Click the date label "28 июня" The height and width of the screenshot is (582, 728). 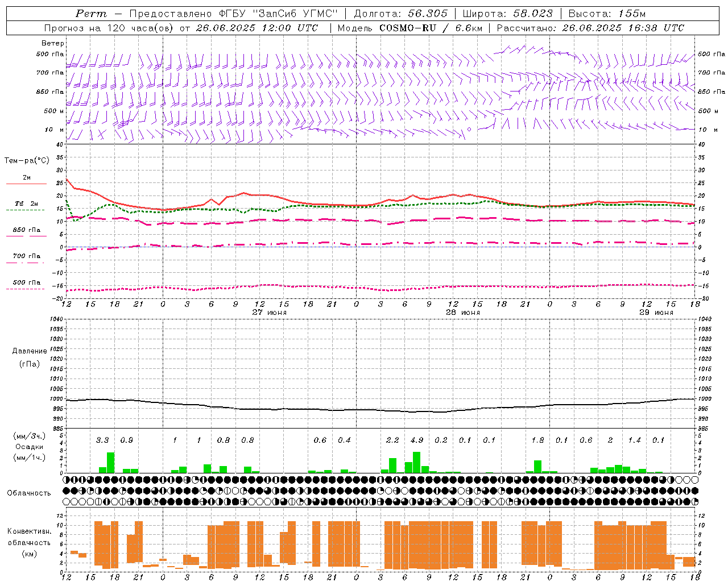click(x=463, y=313)
